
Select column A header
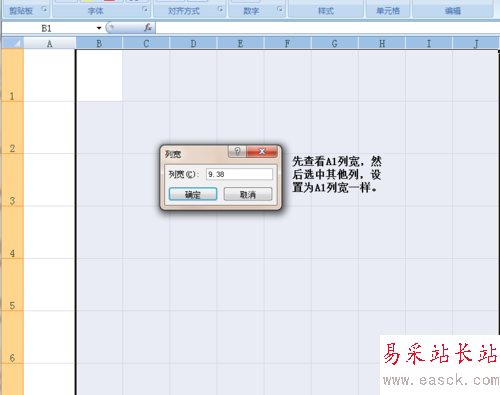coord(50,44)
